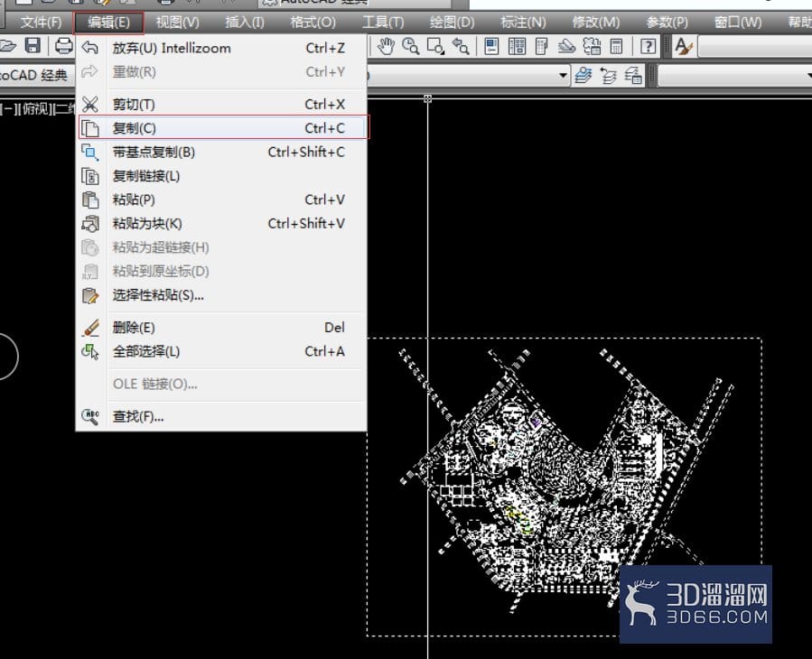The height and width of the screenshot is (659, 812).
Task: Choose 选择性粘贴(S)... entry
Action: point(221,295)
